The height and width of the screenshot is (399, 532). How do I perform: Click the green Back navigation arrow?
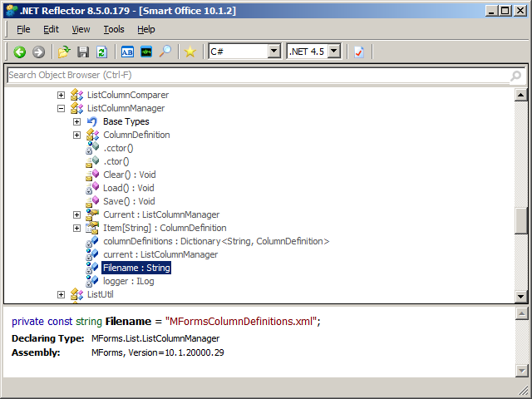[x=19, y=52]
